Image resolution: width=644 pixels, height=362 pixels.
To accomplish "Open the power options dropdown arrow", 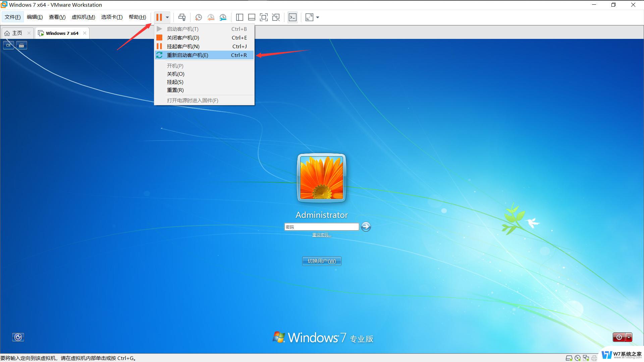I will click(167, 17).
